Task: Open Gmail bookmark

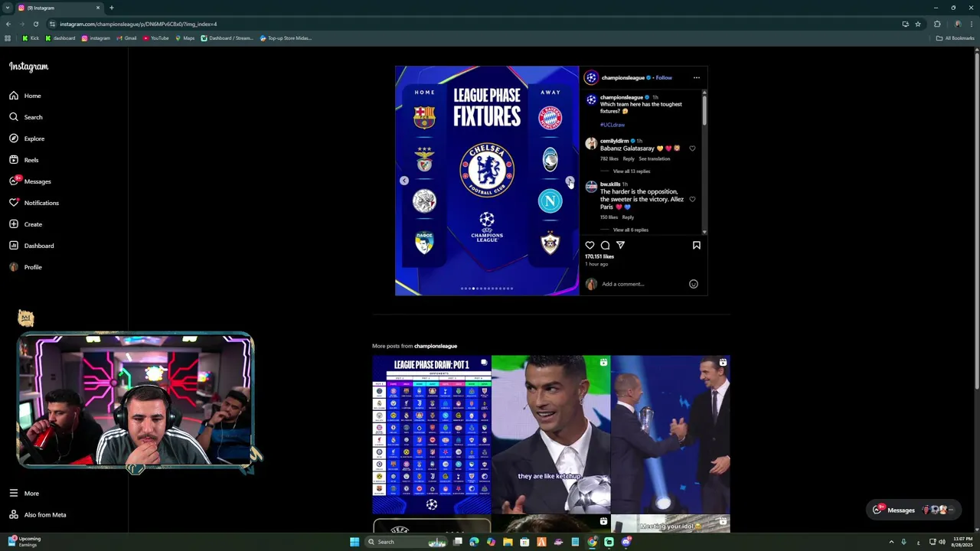Action: coord(126,38)
